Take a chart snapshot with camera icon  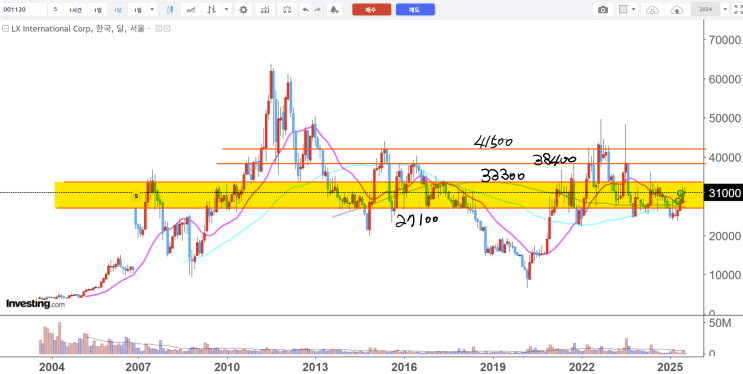(x=603, y=9)
